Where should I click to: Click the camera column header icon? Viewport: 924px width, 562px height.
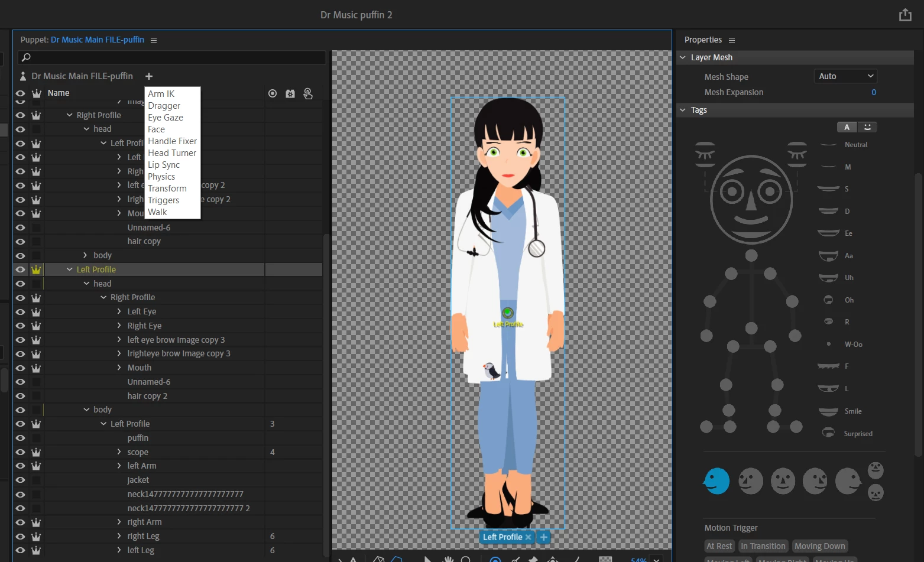point(290,93)
